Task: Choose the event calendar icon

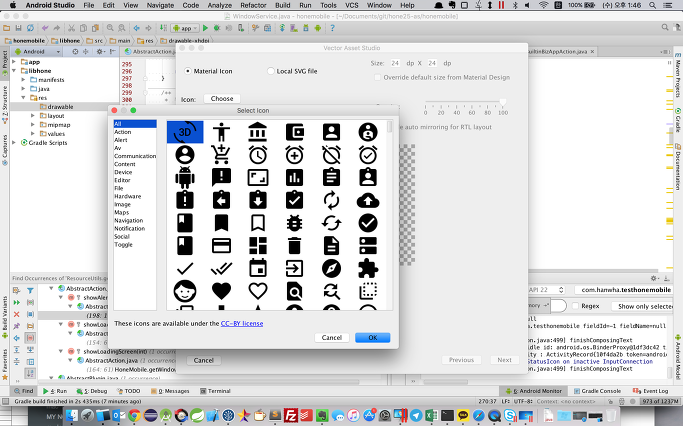Action: [x=258, y=268]
